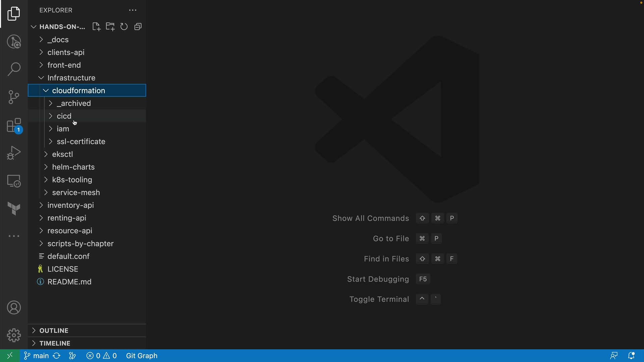Image resolution: width=644 pixels, height=362 pixels.
Task: Open Git Graph from the status bar
Action: [x=142, y=356]
